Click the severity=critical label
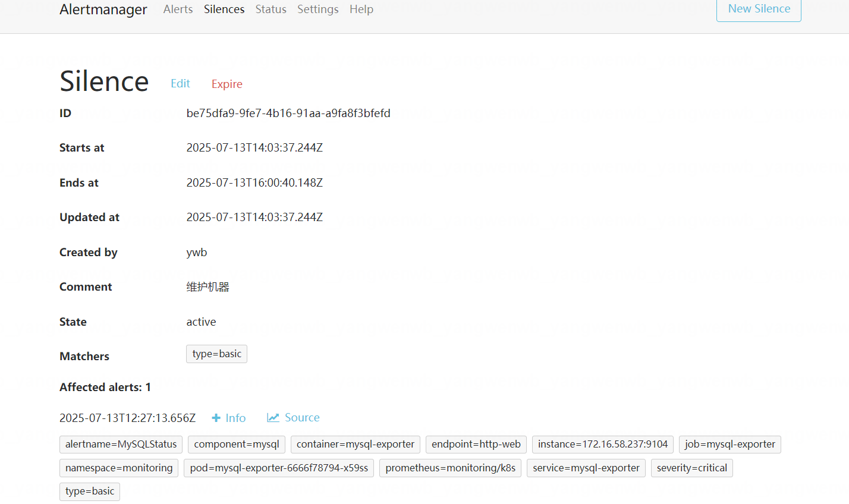This screenshot has width=849, height=504. 691,468
